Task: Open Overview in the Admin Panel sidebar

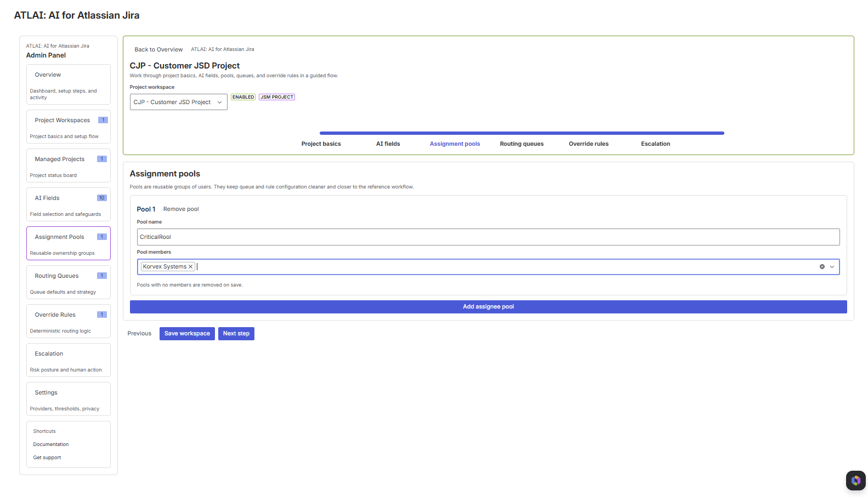Action: pyautogui.click(x=69, y=84)
